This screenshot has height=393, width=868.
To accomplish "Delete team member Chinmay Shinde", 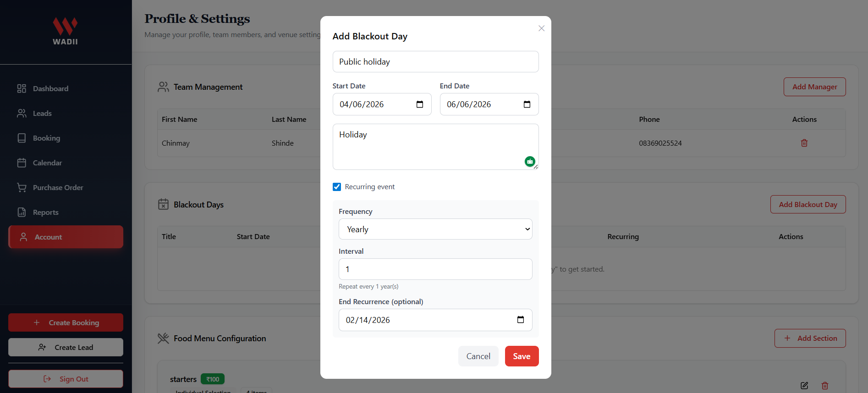I will tap(804, 143).
